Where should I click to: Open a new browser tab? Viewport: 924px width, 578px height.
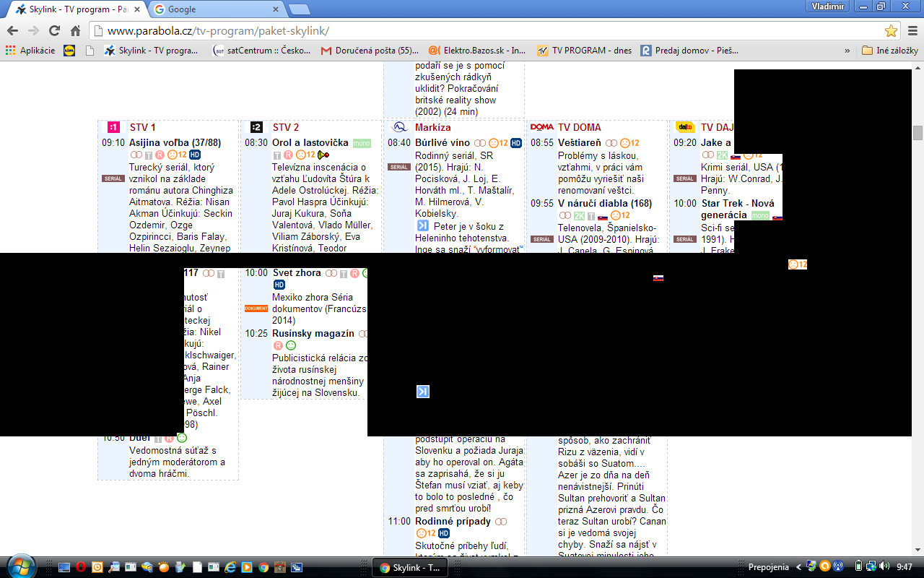[x=300, y=9]
